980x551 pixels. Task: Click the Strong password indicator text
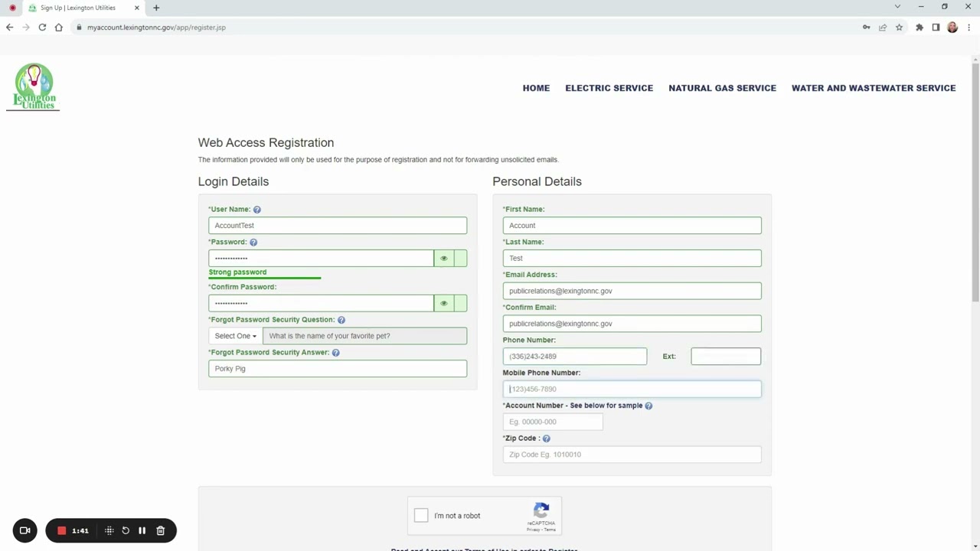point(237,272)
